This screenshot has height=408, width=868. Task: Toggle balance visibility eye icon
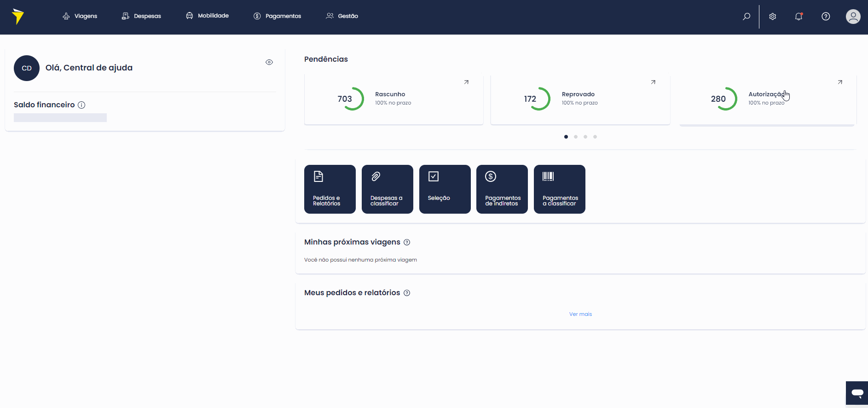click(x=269, y=62)
